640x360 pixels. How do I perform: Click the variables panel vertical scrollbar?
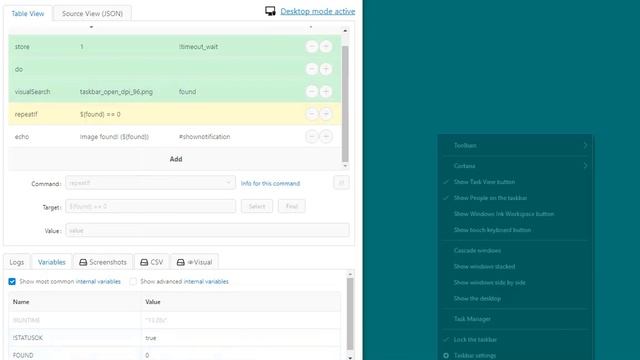coord(350,314)
